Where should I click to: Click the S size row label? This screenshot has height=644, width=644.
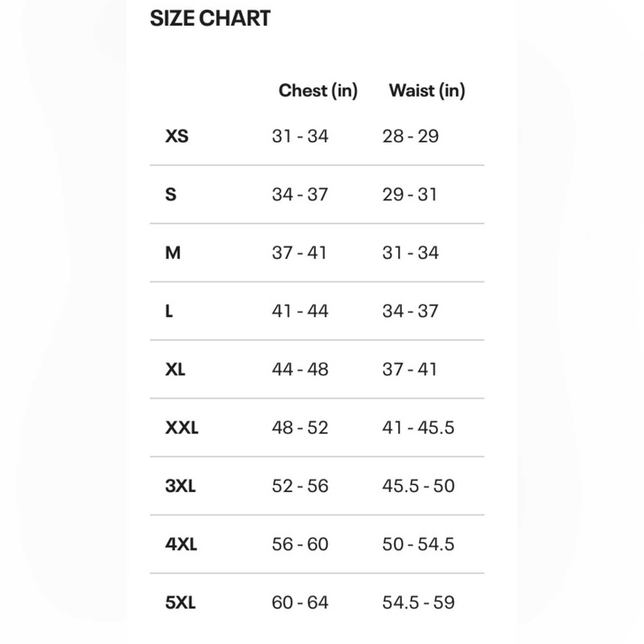[x=171, y=194]
